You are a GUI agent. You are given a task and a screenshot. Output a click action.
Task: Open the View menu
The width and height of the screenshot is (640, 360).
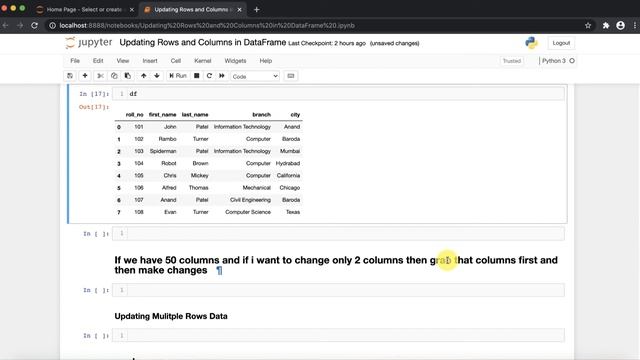click(x=122, y=61)
